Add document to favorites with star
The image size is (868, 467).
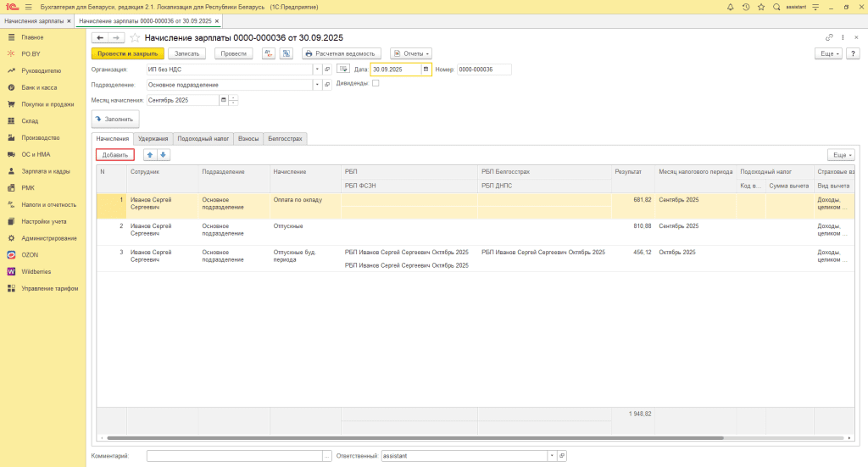pyautogui.click(x=136, y=38)
